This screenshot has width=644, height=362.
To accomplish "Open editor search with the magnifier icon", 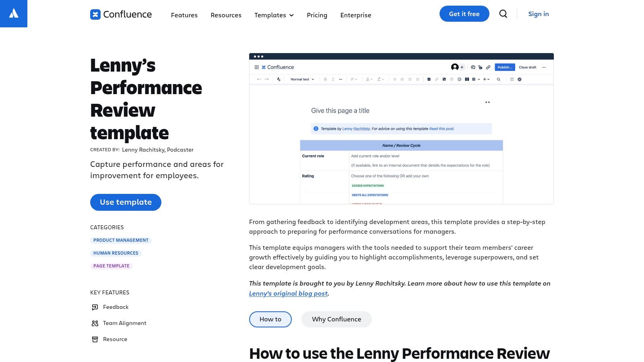I will [x=498, y=79].
